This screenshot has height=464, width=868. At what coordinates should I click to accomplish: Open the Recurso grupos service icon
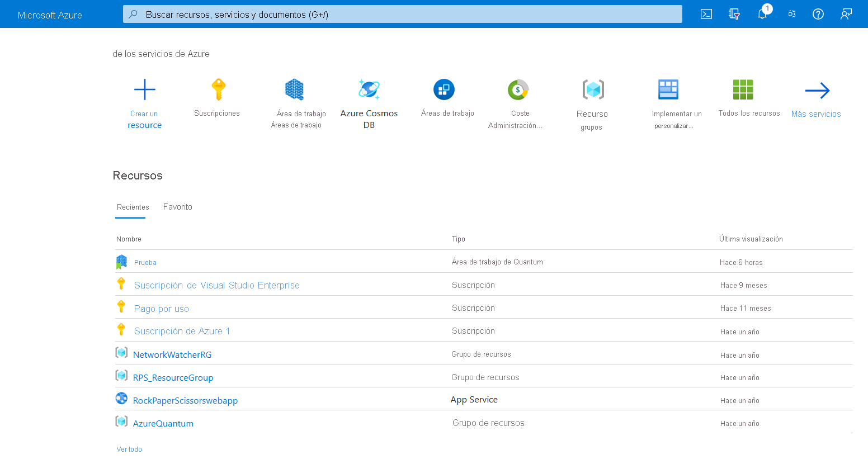pos(593,89)
